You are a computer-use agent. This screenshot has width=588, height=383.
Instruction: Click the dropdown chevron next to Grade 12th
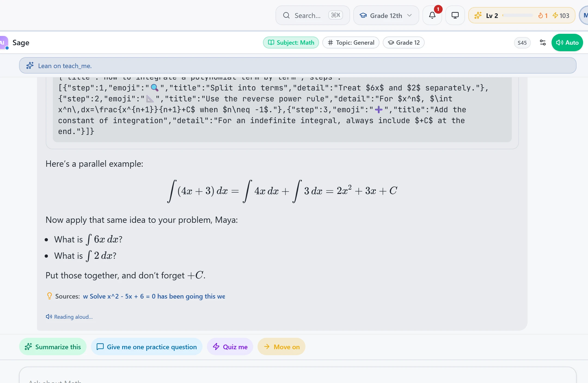pos(409,16)
